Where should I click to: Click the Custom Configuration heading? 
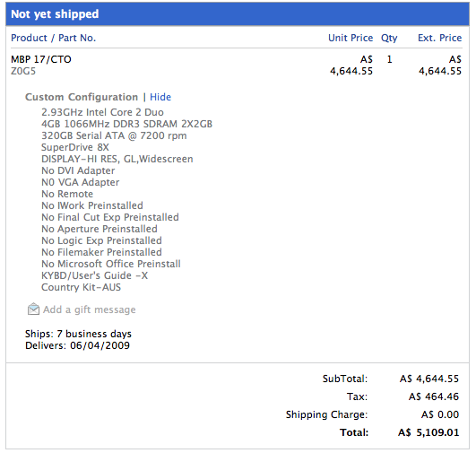(x=82, y=97)
